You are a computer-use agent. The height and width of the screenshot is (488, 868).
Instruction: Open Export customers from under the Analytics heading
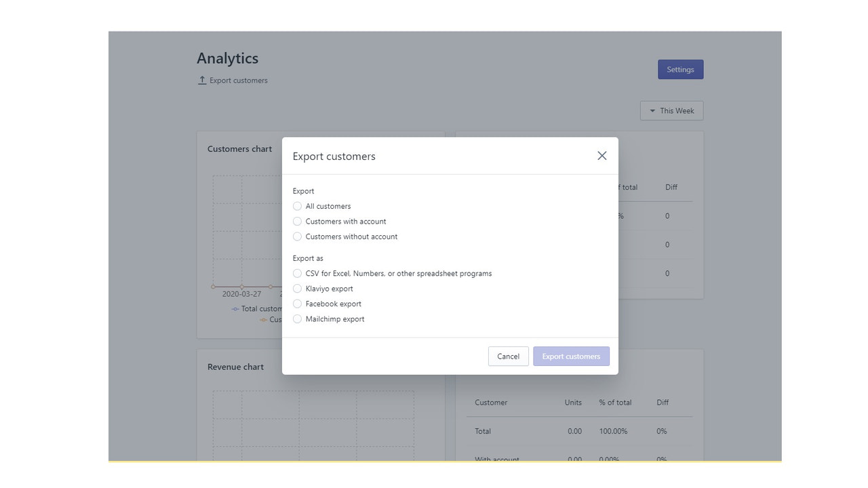coord(238,80)
